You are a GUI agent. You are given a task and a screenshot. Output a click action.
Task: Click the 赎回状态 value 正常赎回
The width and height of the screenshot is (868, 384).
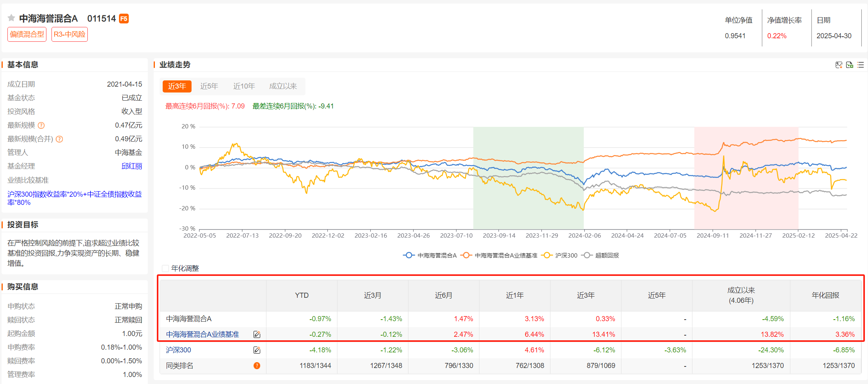(x=128, y=320)
